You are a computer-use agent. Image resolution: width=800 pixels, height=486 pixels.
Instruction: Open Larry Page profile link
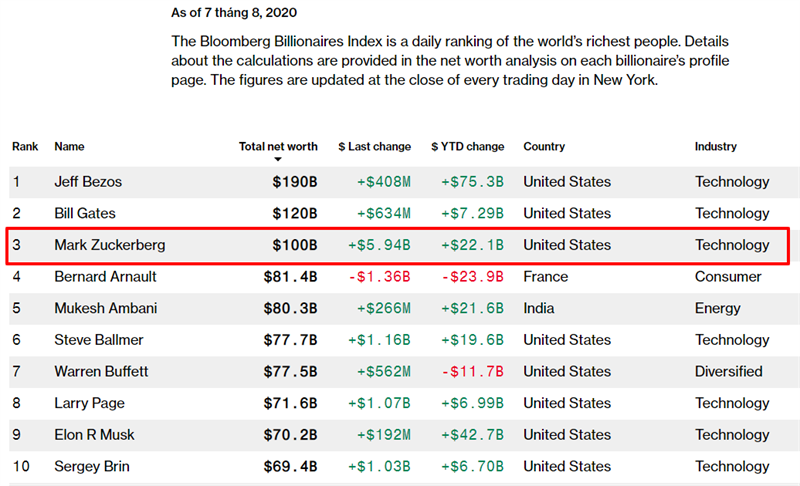(89, 403)
